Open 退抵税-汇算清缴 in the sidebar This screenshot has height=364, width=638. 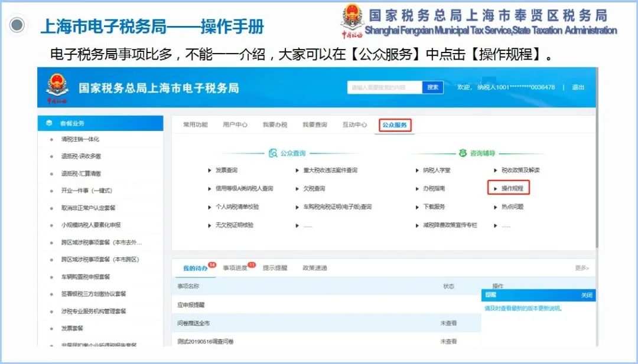[81, 174]
